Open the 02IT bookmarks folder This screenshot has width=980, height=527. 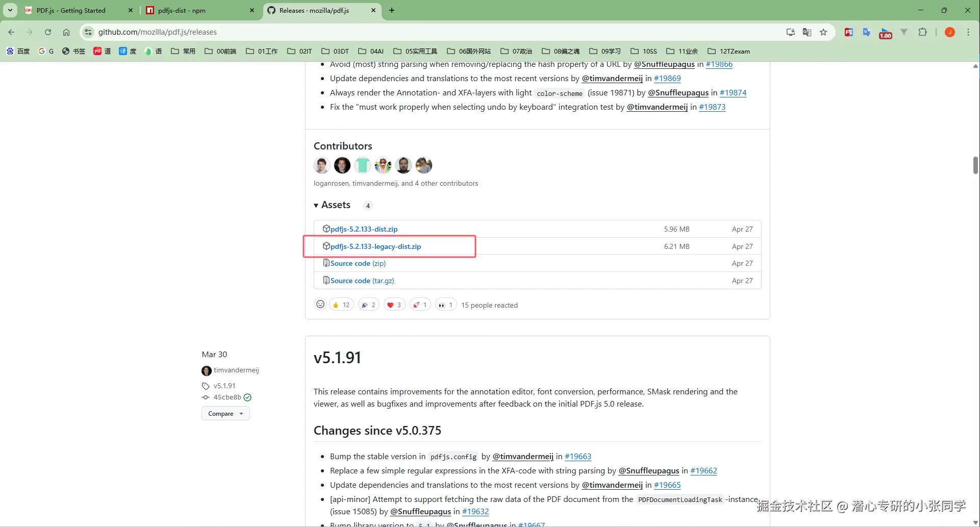tap(299, 51)
